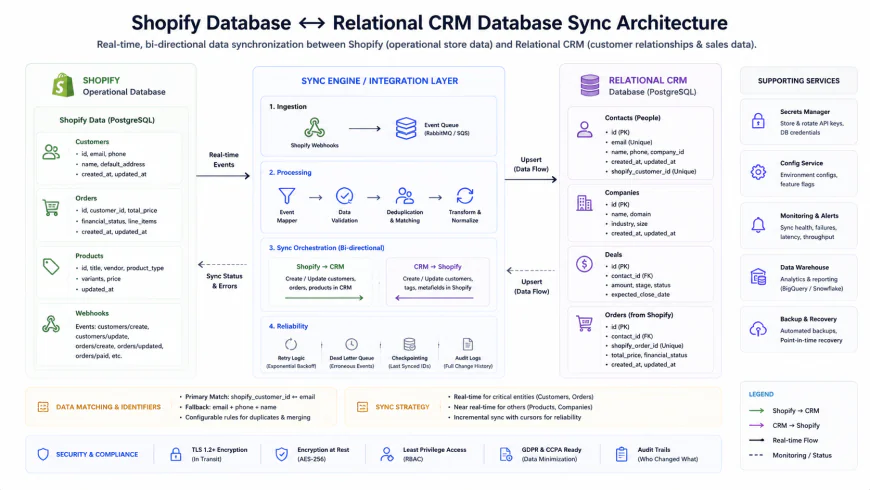Click "financial_status, line_items" in Shopify Orders
Screen dimensions: 870x490
pyautogui.click(x=119, y=221)
